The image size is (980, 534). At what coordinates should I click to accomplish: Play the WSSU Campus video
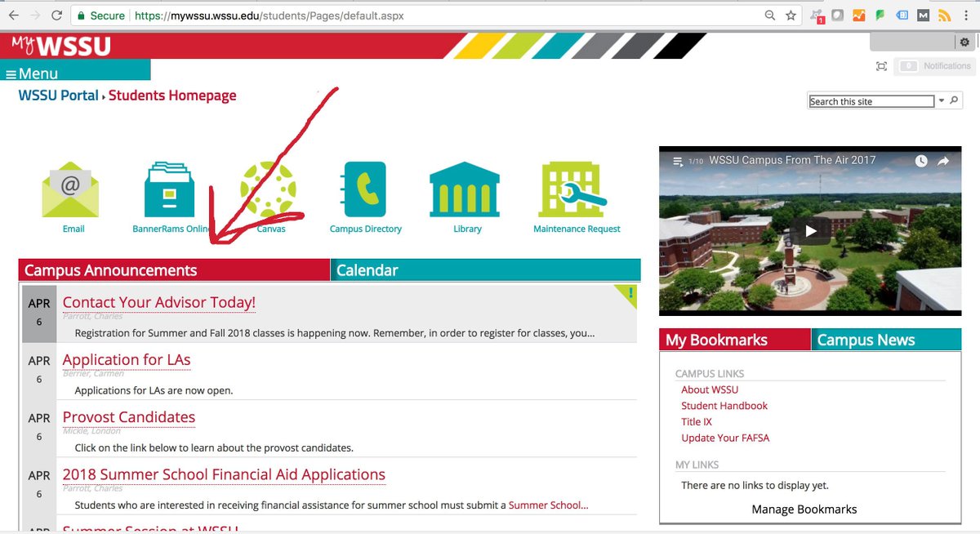tap(810, 231)
